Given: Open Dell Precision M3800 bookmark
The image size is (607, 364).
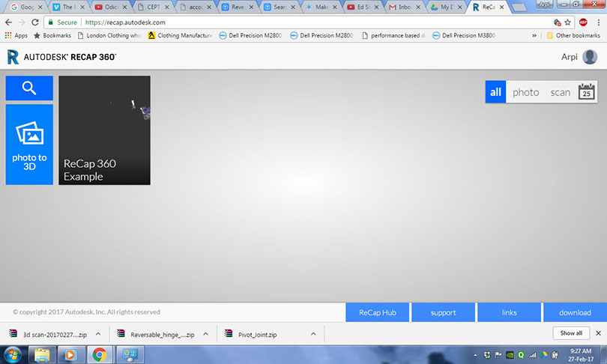Looking at the screenshot, I should point(464,36).
